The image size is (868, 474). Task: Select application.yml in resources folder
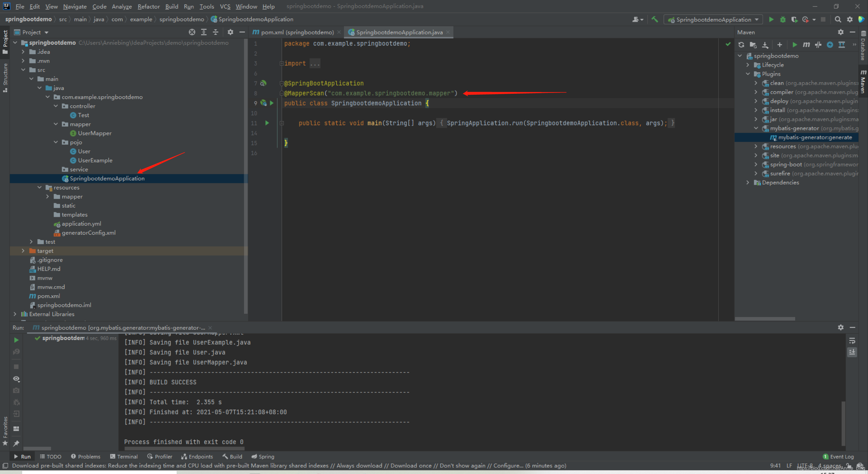pyautogui.click(x=81, y=223)
